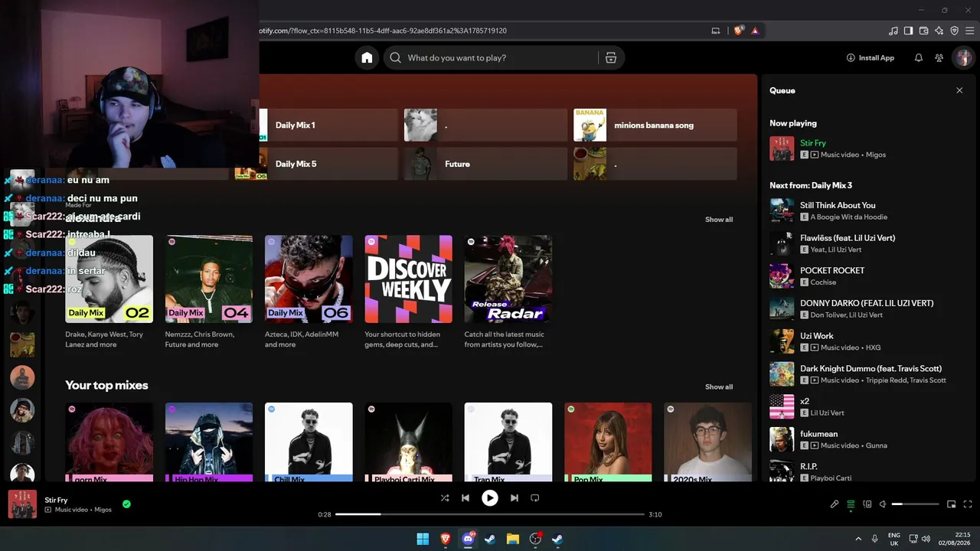Open the profile avatar menu
Screen dimensions: 980x551
963,57
